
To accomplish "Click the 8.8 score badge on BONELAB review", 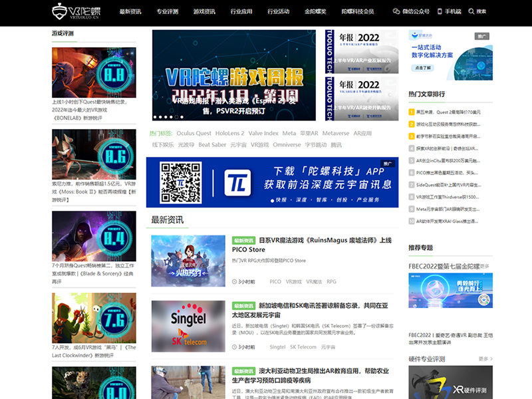I will coord(114,74).
